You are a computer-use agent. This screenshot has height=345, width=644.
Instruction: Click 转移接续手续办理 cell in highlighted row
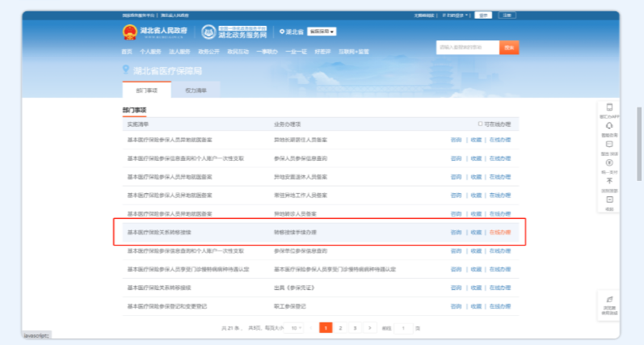tap(295, 233)
